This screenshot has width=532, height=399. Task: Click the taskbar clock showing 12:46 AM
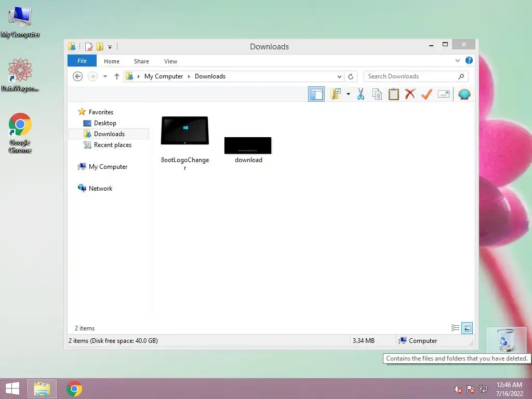[x=509, y=389]
